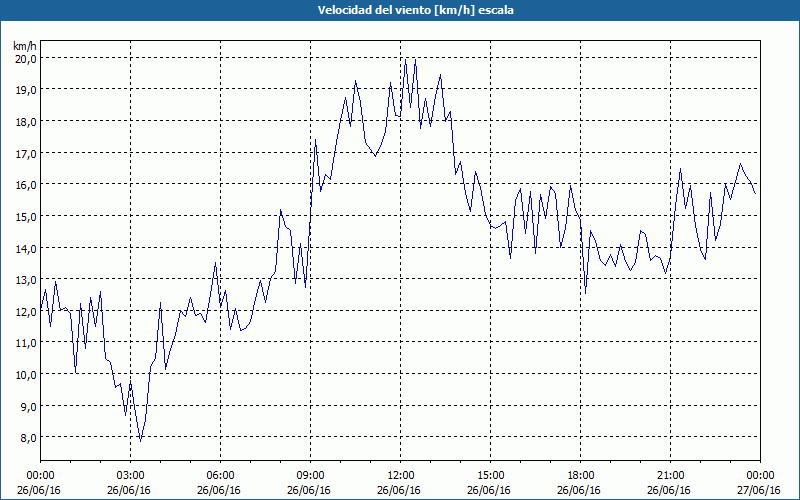The height and width of the screenshot is (500, 800).
Task: Click the 21:00 time axis label
Action: click(x=670, y=476)
